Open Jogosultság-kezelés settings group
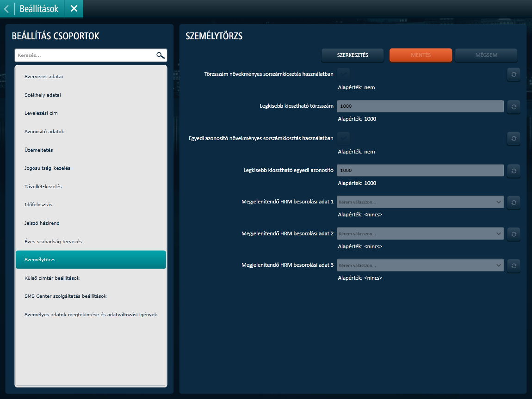 click(91, 168)
